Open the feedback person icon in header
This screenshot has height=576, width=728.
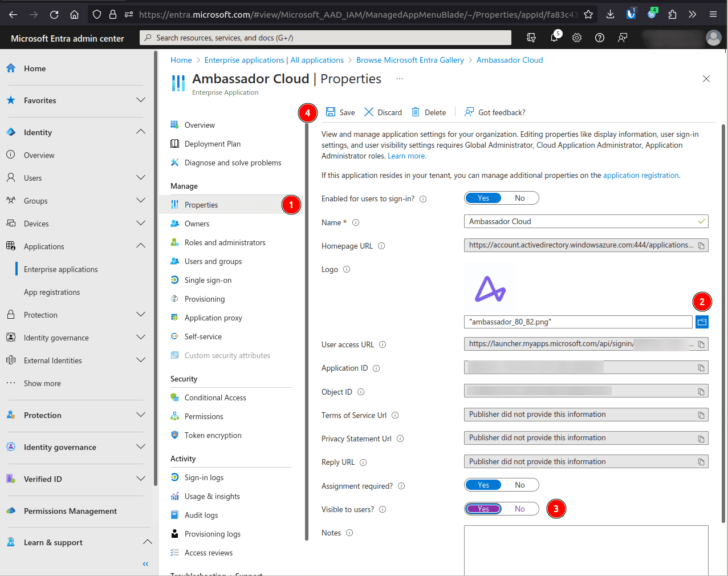tap(623, 38)
